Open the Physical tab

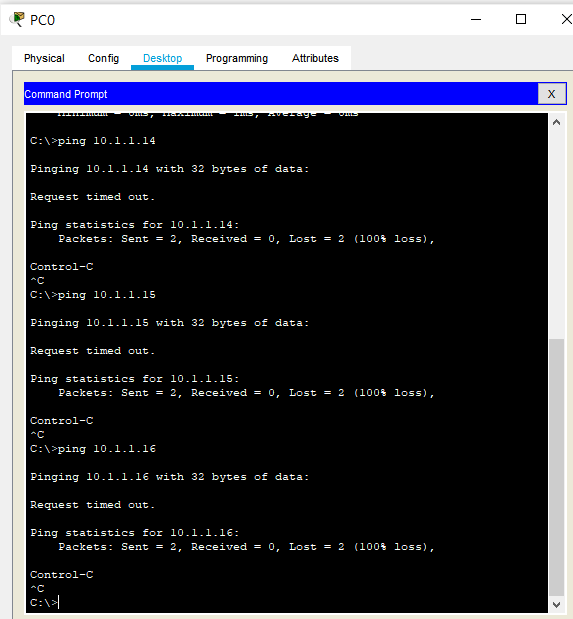click(44, 58)
